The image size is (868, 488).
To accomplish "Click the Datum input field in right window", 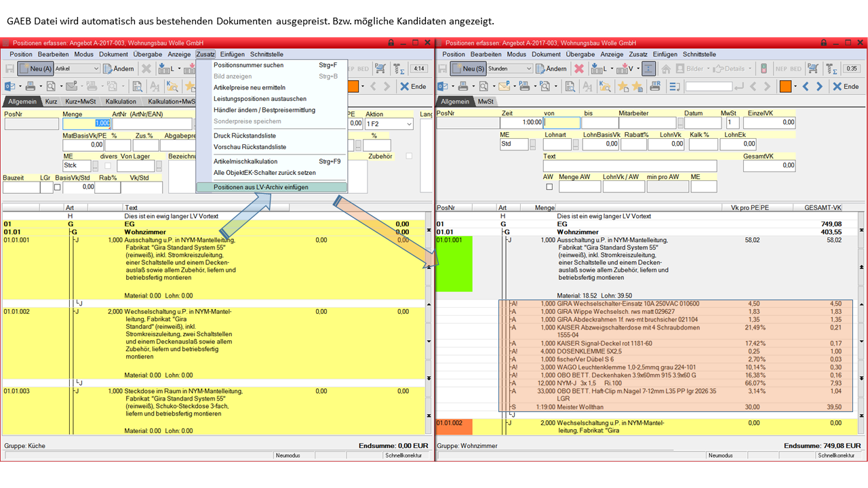I will pos(703,123).
